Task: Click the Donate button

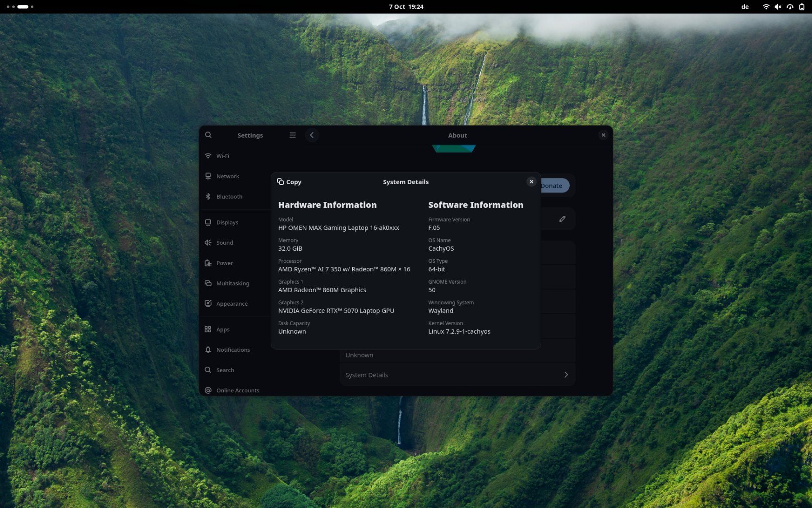Action: 554,186
